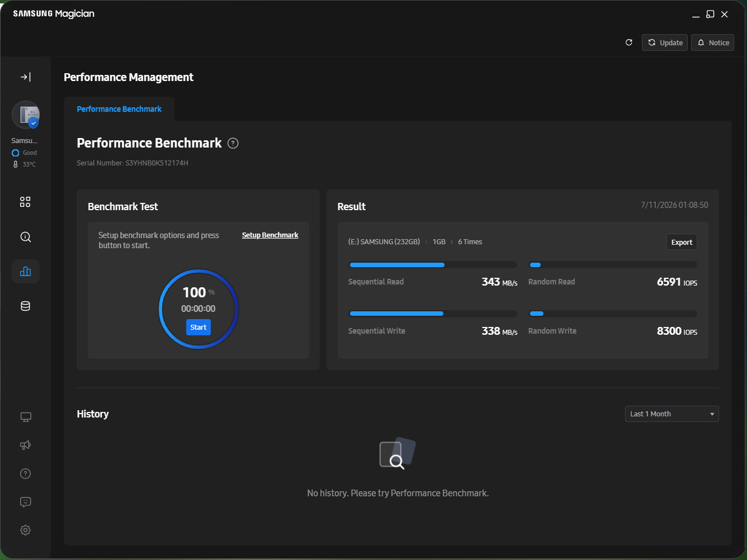Open the megaphone announcements icon

click(x=25, y=445)
